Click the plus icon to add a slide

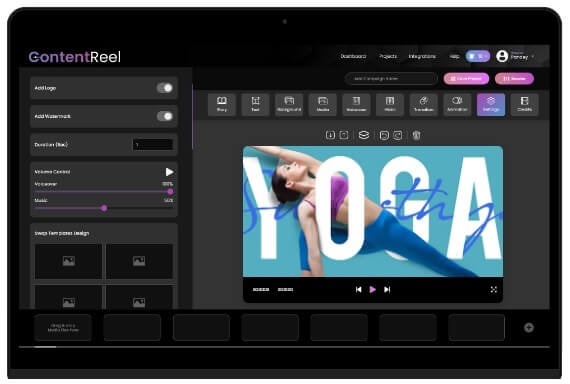pyautogui.click(x=529, y=328)
